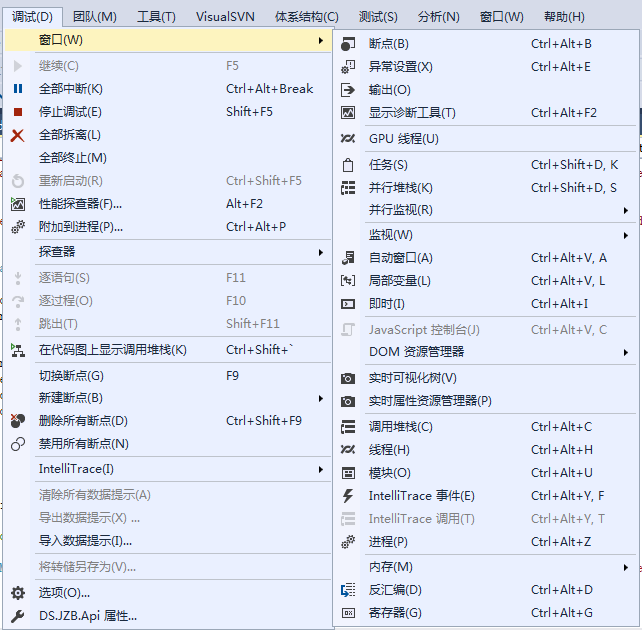Click the camera icon for 实时属性资源管理器
Image resolution: width=642 pixels, height=630 pixels.
click(348, 401)
